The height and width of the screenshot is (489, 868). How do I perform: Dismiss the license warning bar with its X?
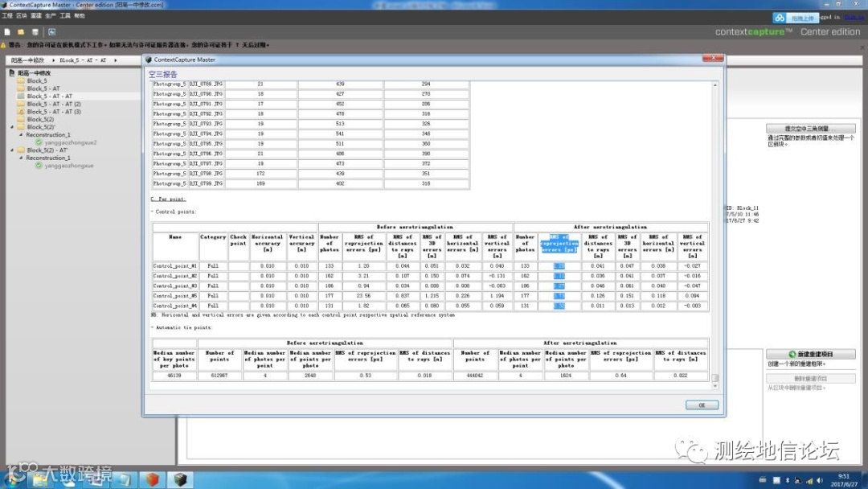coord(863,47)
